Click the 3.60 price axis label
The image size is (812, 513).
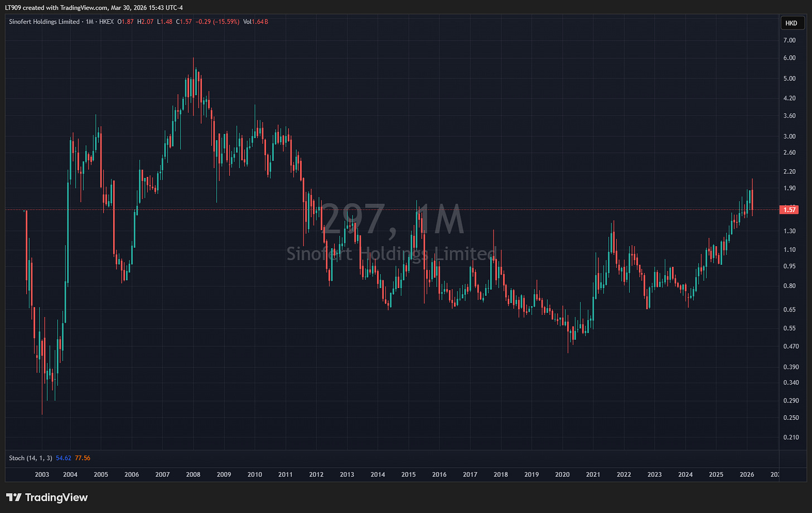click(x=789, y=116)
